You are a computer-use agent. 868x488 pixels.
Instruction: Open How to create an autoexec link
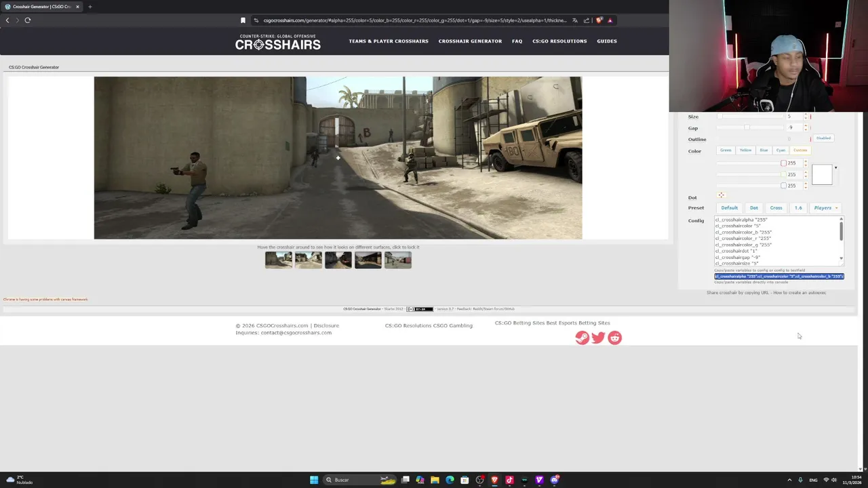click(x=800, y=293)
